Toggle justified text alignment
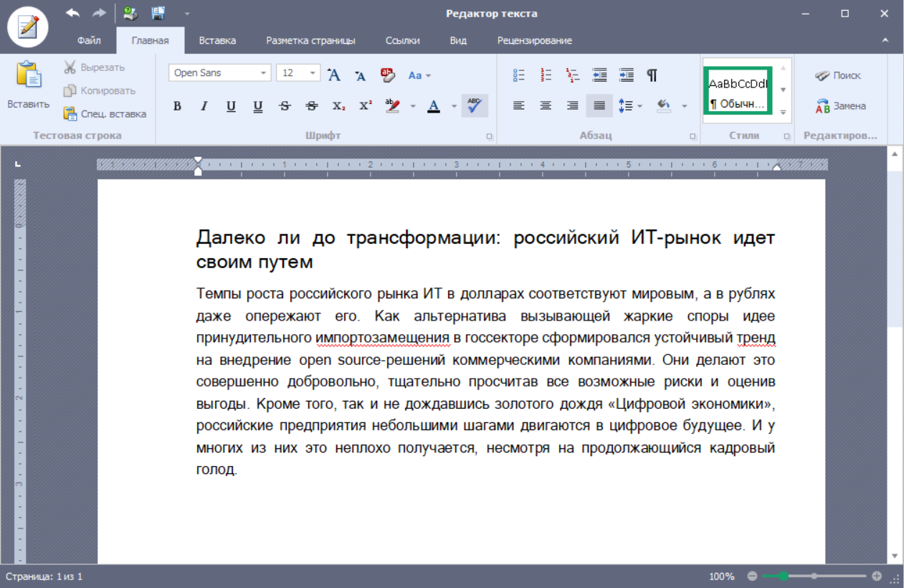Viewport: 904px width, 588px height. point(599,106)
